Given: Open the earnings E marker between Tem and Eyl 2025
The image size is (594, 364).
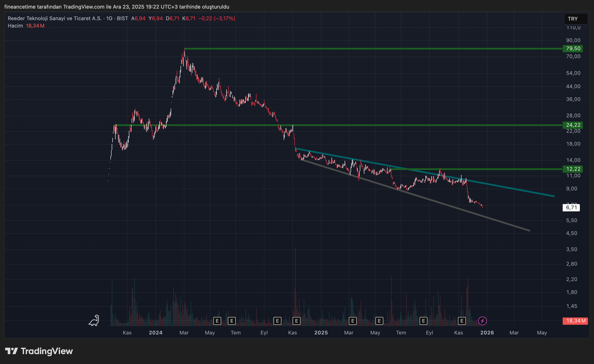Looking at the screenshot, I should 423,321.
